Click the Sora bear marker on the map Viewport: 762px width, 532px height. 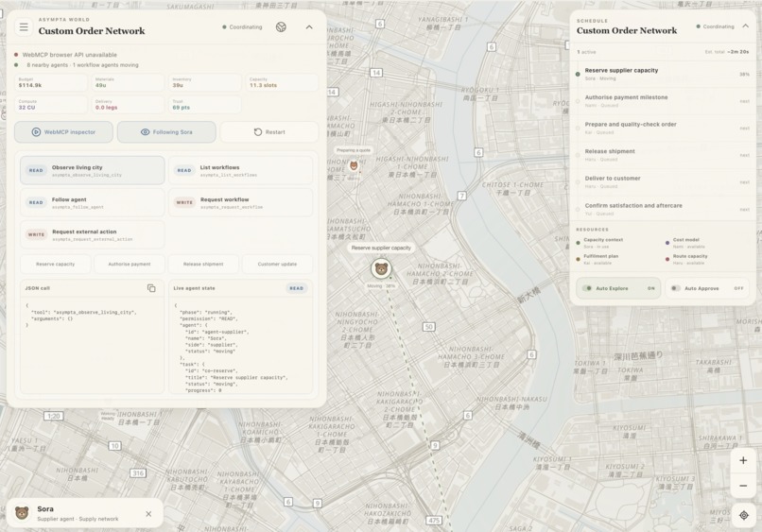382,268
